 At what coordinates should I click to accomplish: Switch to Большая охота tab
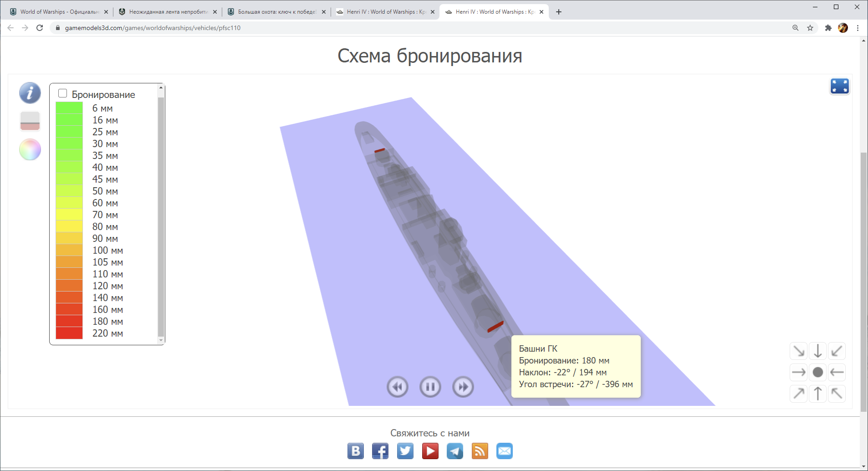(276, 12)
